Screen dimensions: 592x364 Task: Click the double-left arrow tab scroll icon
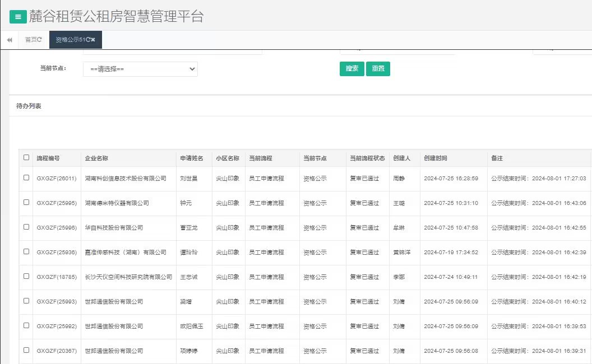coord(10,40)
